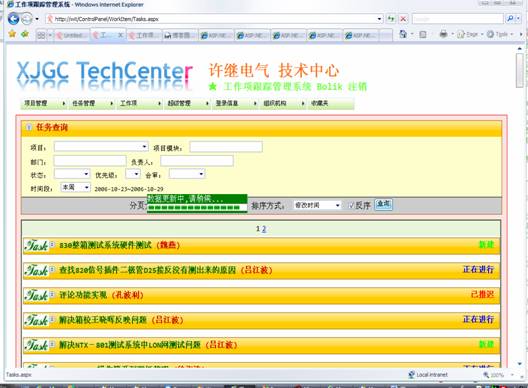Expand the 解决箱校王晓晖 task row plus icon
This screenshot has height=388, width=528.
tap(53, 319)
